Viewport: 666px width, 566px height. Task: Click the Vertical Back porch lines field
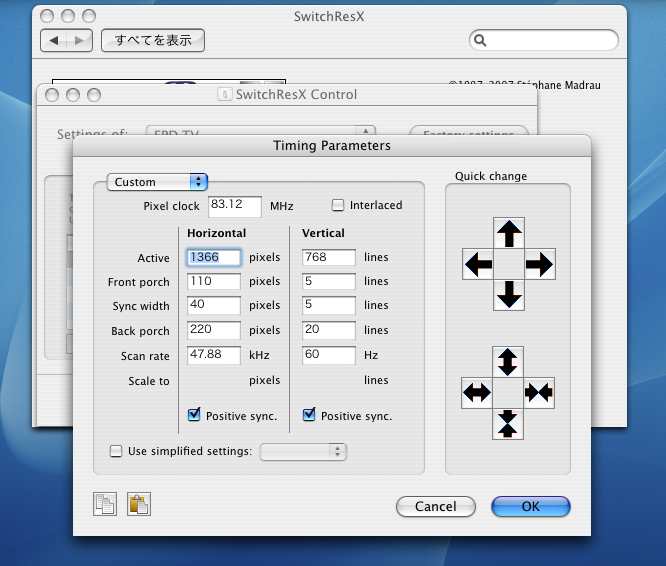tap(329, 330)
